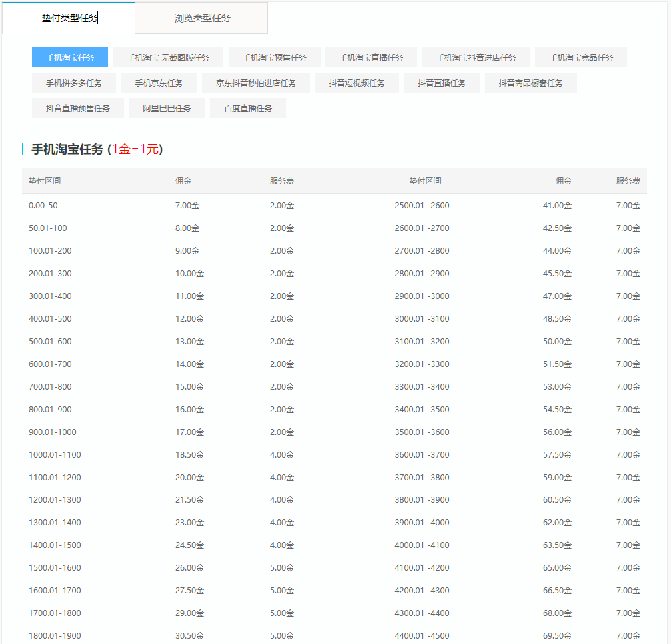This screenshot has height=644, width=671.
Task: View 抖音短视频任务 pricing
Action: (357, 83)
